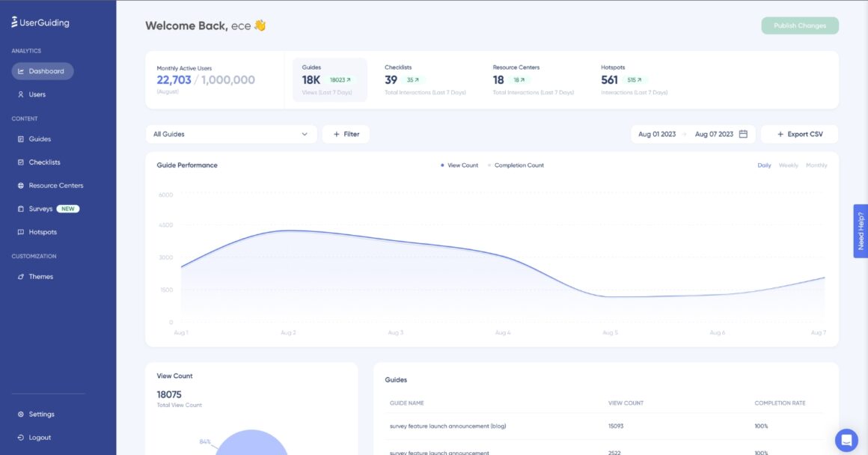Click the Resource Centers globe icon
The height and width of the screenshot is (455, 868).
(20, 186)
